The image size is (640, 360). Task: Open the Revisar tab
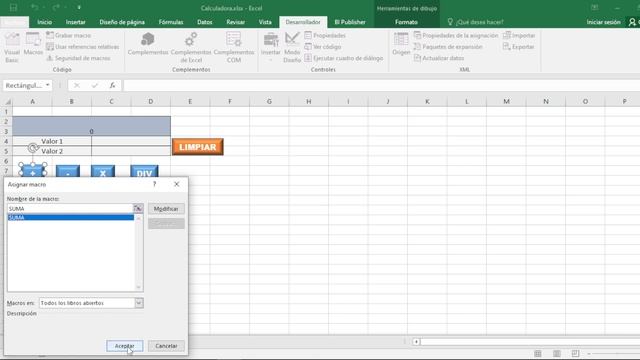point(236,22)
